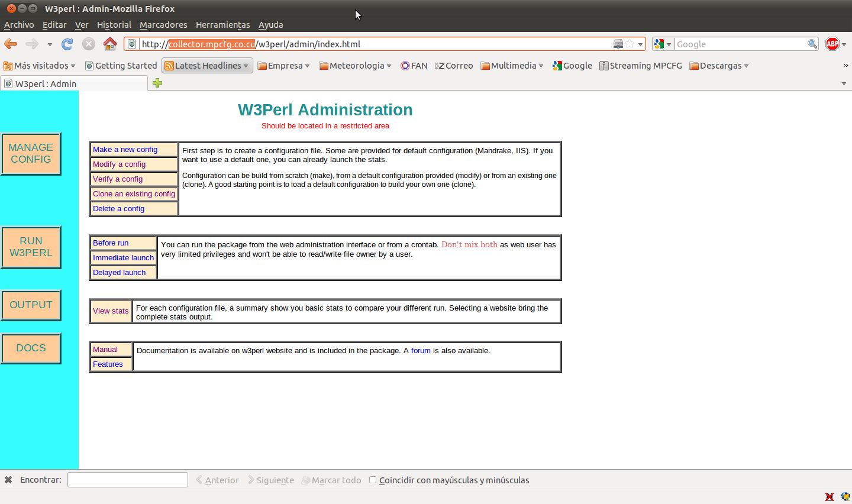
Task: Click the site identity icon in URL bar
Action: [132, 44]
